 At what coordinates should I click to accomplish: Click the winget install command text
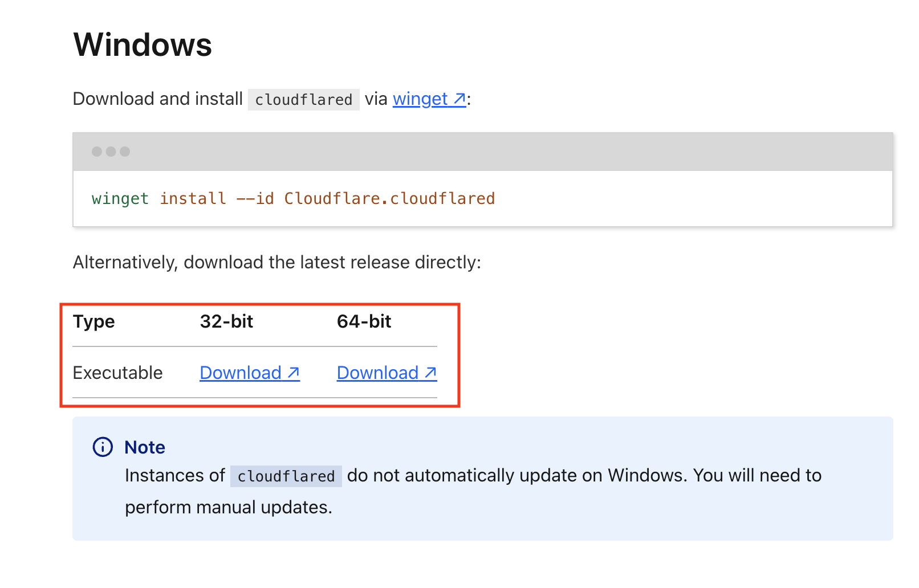(x=293, y=198)
